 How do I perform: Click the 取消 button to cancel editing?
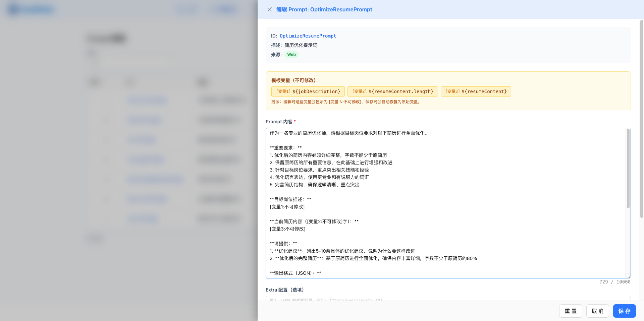(x=597, y=311)
